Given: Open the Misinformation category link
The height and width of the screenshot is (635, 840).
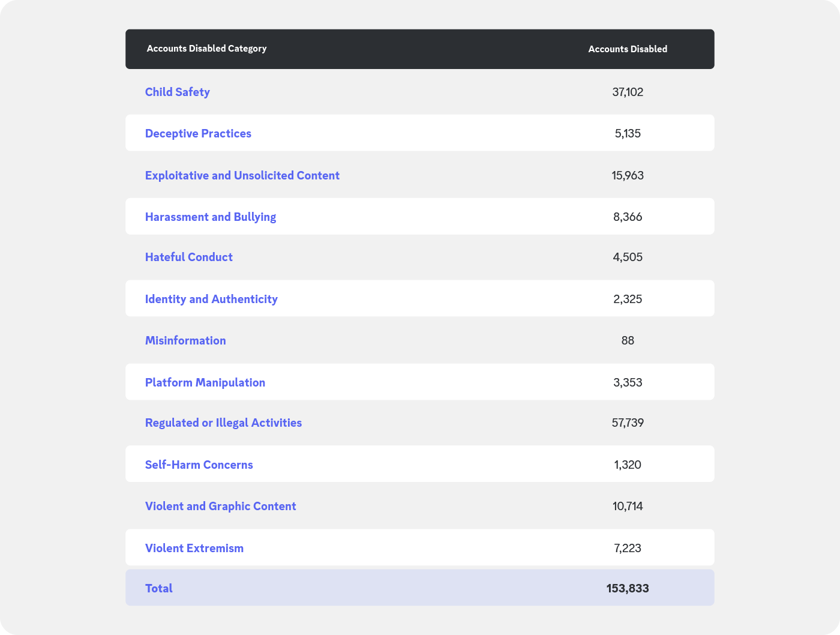Looking at the screenshot, I should point(185,340).
